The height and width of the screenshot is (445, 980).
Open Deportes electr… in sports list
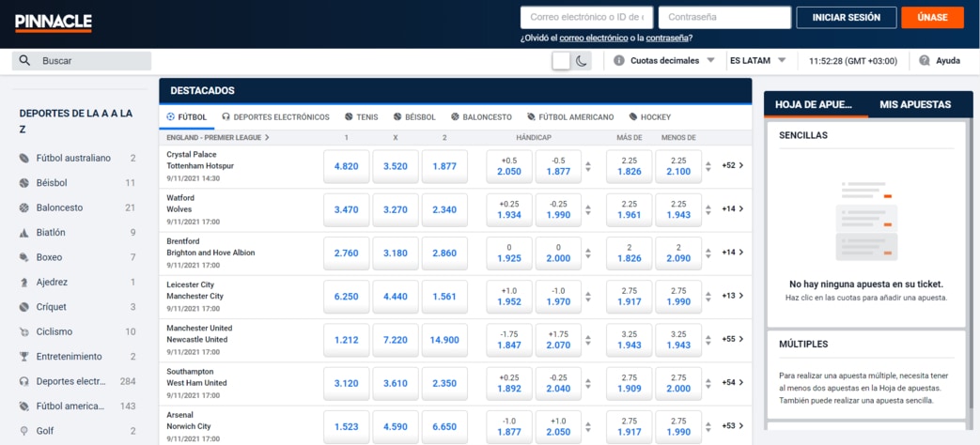(78, 381)
